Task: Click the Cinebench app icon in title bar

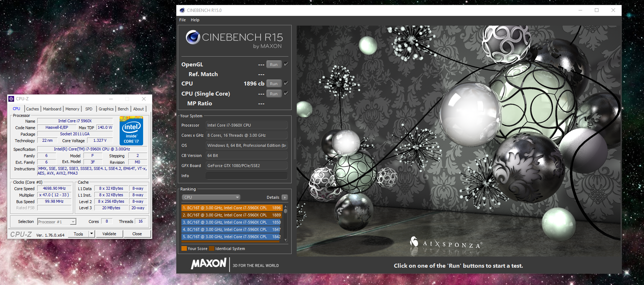Action: [x=182, y=10]
